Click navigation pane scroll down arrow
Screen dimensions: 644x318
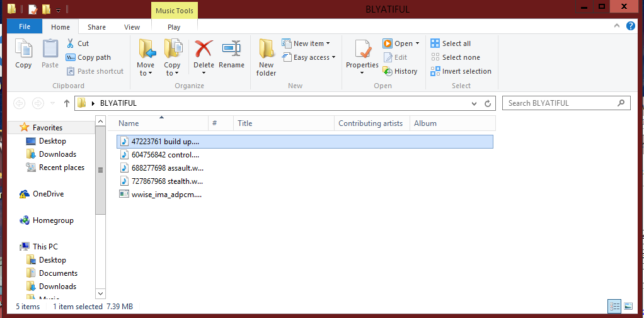coord(100,294)
